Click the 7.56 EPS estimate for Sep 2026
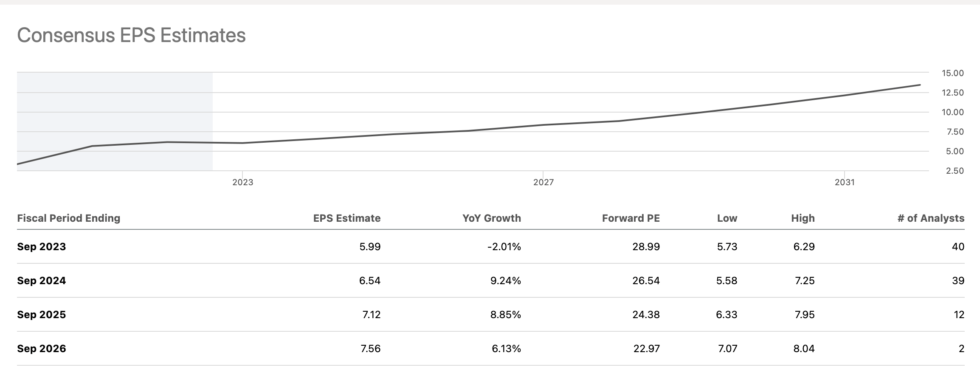Viewport: 980px width, 367px height. [x=370, y=349]
